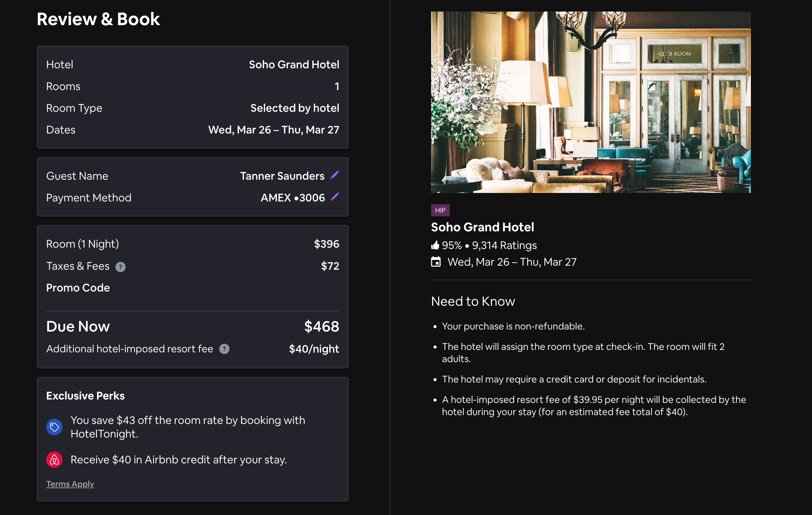
Task: Click the thumbs-up rating icon
Action: click(x=435, y=245)
